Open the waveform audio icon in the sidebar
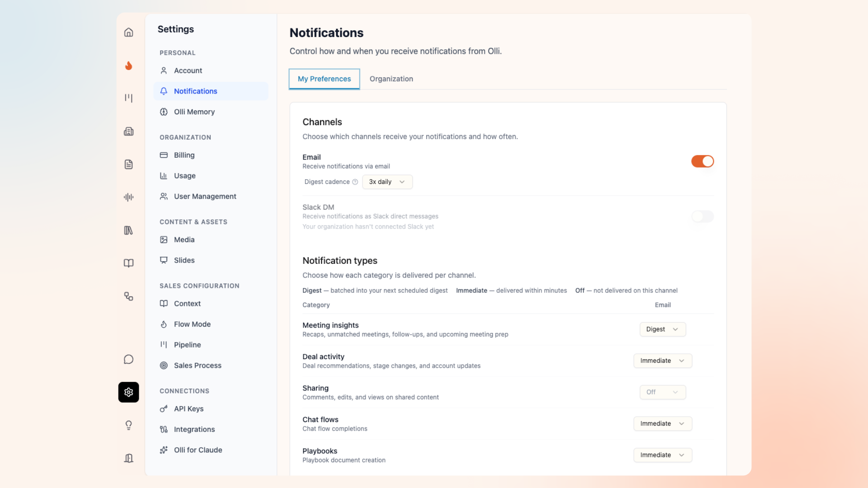 [x=128, y=197]
